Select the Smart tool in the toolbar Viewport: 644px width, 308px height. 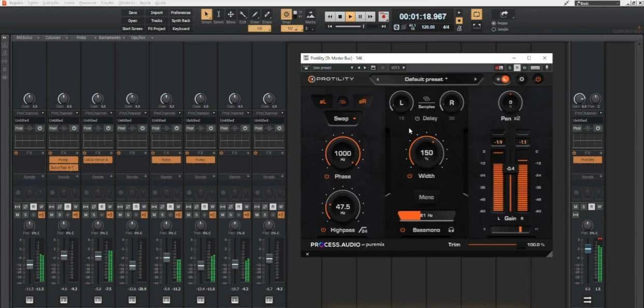[206, 15]
